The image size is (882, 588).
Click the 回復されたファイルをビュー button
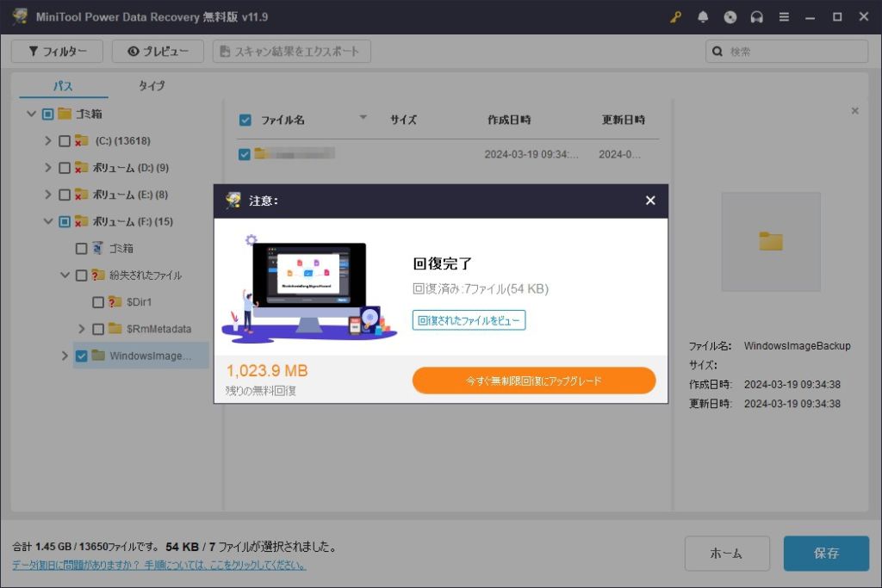click(x=469, y=320)
